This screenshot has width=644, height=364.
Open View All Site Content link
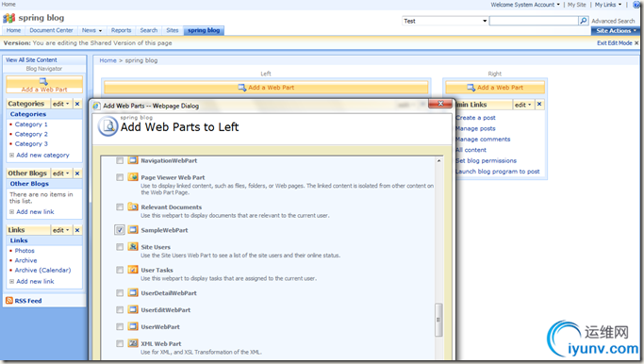point(31,60)
